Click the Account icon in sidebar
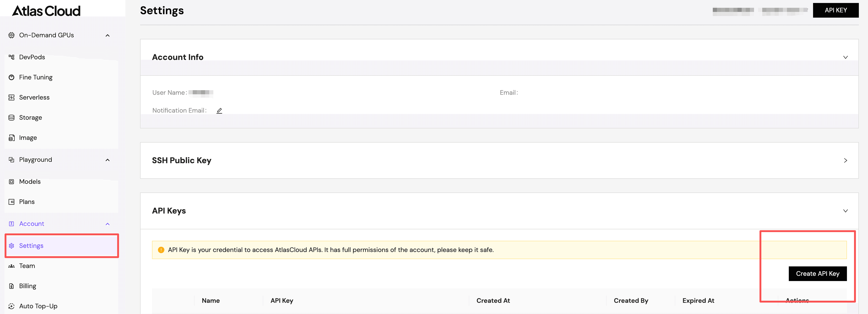Image resolution: width=868 pixels, height=314 pixels. [11, 224]
